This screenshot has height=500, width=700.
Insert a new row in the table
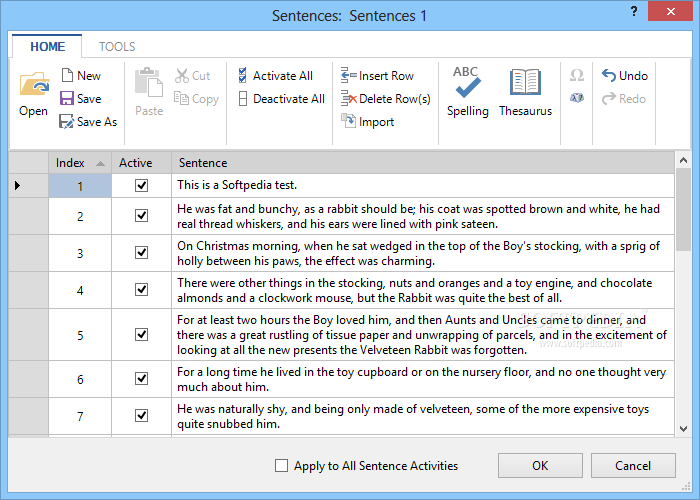377,75
